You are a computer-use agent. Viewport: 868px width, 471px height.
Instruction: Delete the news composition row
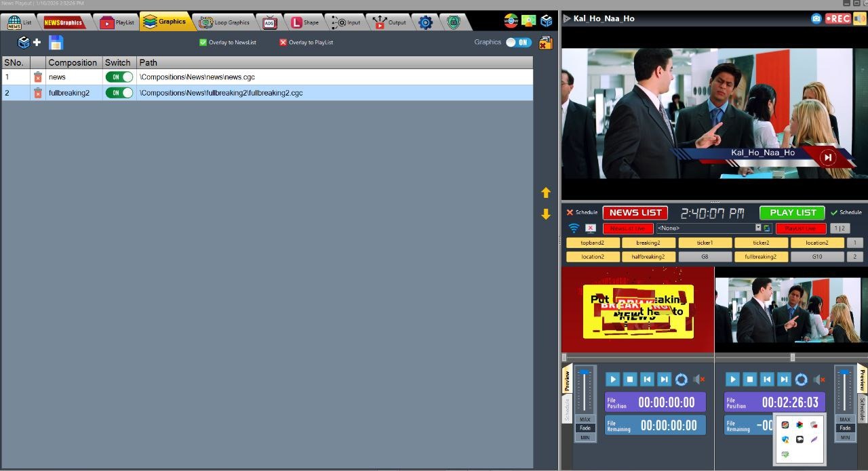coord(38,77)
